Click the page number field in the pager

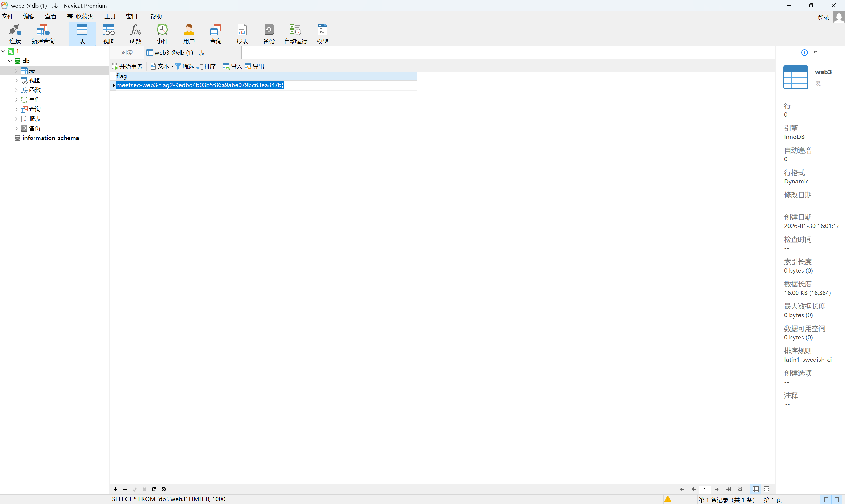[705, 489]
